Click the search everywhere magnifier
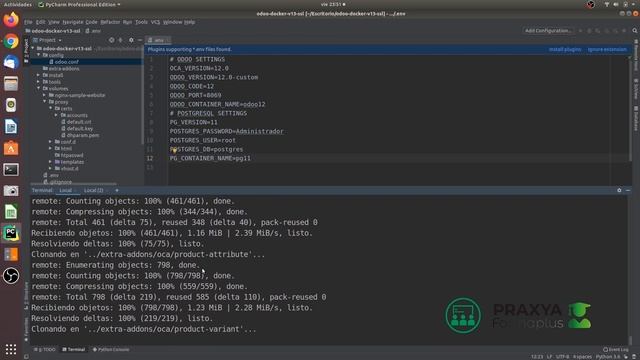 coord(635,31)
